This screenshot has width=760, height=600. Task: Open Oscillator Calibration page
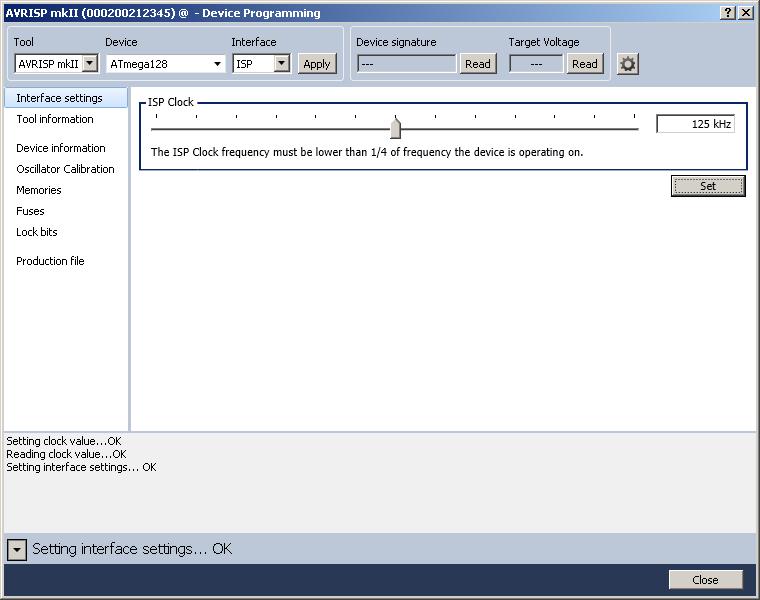click(65, 169)
